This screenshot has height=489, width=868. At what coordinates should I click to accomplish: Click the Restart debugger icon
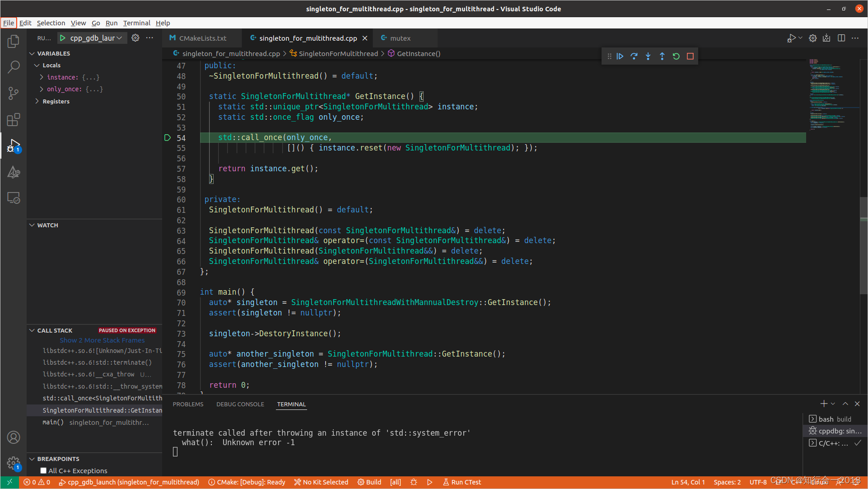coord(676,56)
